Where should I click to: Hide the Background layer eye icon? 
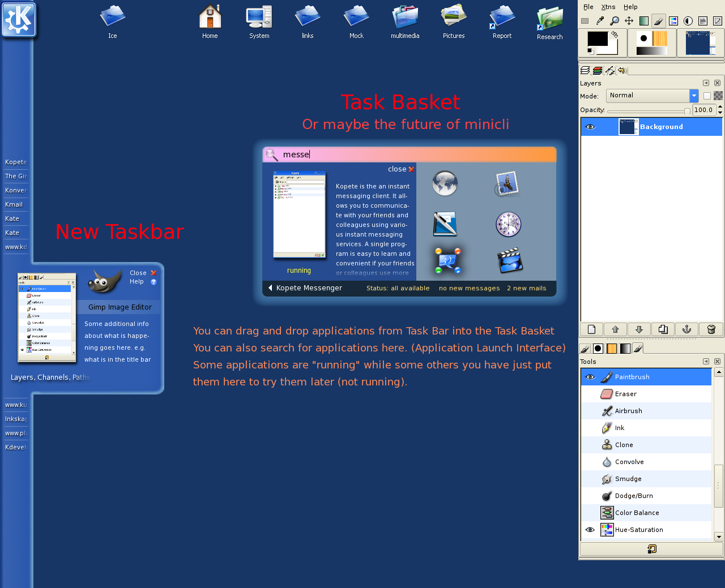[x=590, y=127]
